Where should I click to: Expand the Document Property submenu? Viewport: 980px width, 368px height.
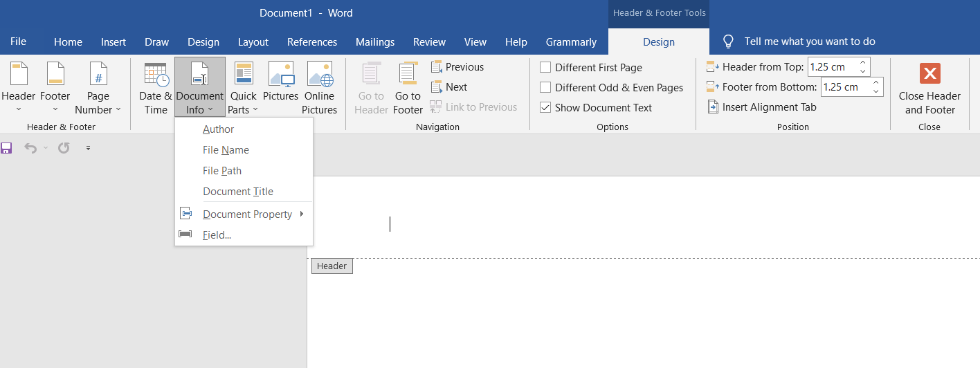tap(248, 214)
